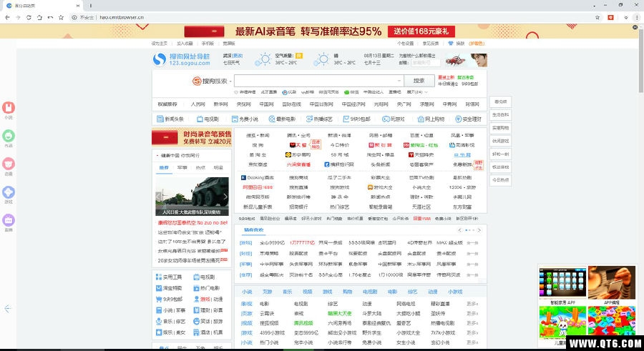The image size is (644, 351).
Task: Open the red shield extension icon
Action: 611,18
